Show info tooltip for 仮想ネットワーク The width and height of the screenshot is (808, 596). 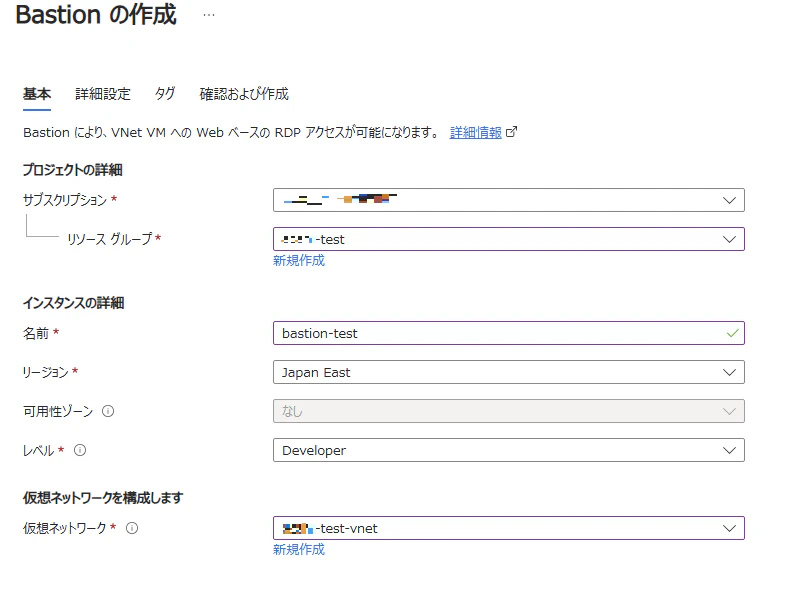pyautogui.click(x=132, y=528)
